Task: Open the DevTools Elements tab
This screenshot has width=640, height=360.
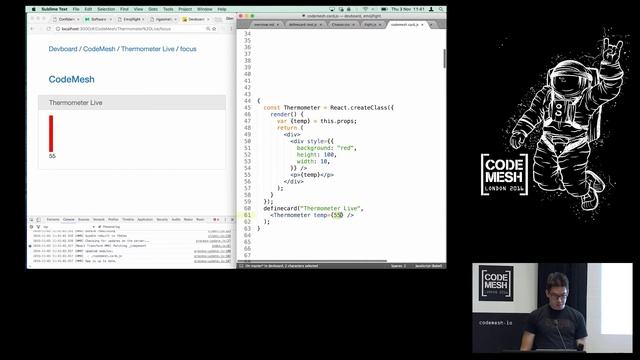Action: point(53,220)
